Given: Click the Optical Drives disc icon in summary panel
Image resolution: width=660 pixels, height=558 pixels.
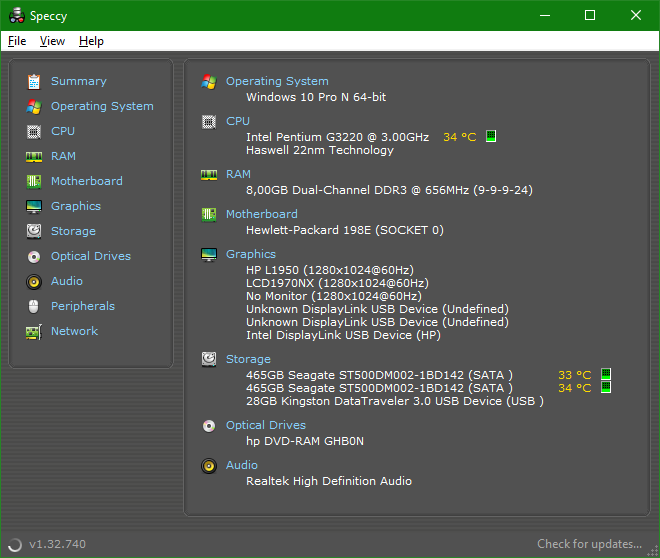Looking at the screenshot, I should tap(209, 426).
